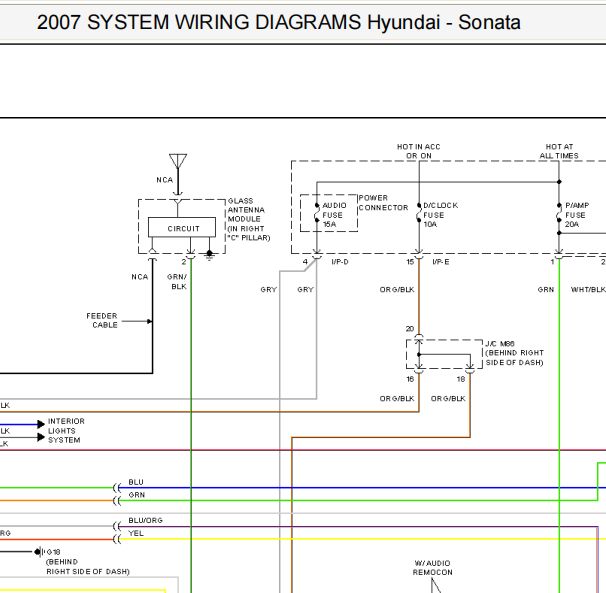Image resolution: width=606 pixels, height=593 pixels.
Task: Click the 'CIRCUIT' box in antenna module
Action: pyautogui.click(x=182, y=227)
